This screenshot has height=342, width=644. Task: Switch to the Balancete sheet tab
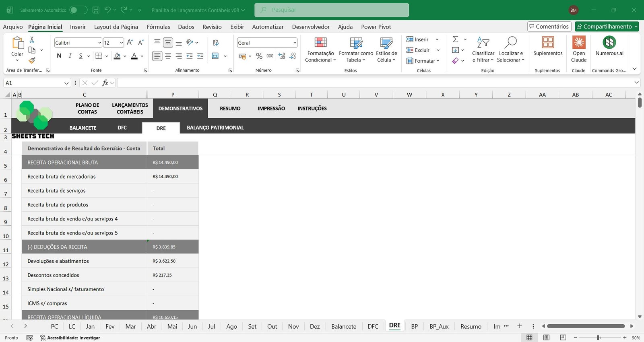343,326
